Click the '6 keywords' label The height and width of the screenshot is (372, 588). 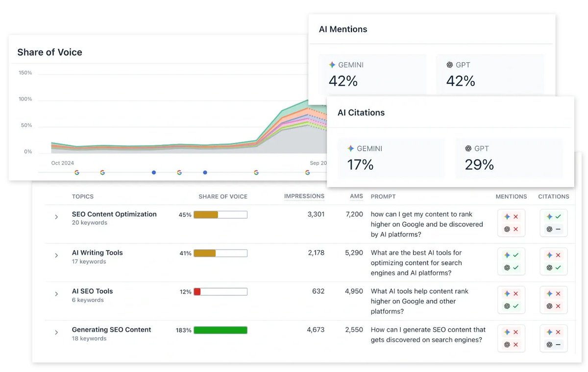(88, 300)
